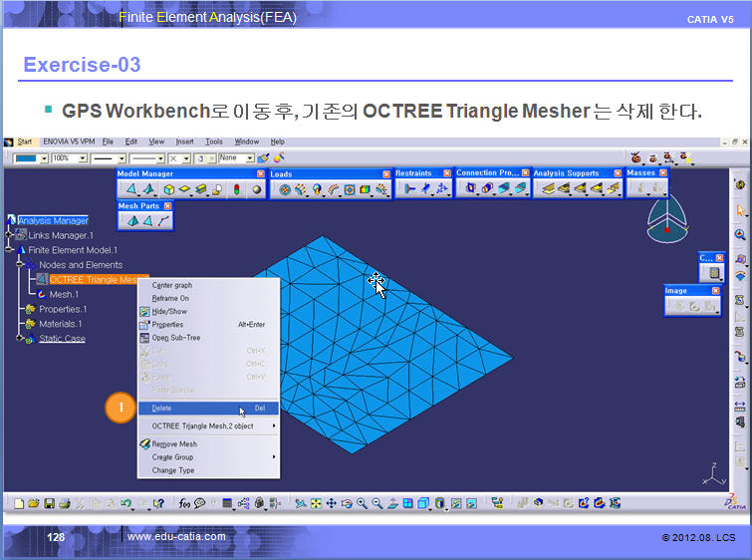The width and height of the screenshot is (752, 560).
Task: Click the Zoom In magnifier icon
Action: [x=362, y=503]
